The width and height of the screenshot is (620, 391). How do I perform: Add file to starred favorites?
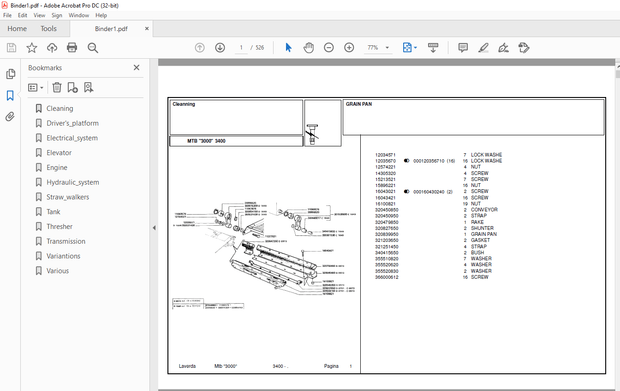click(32, 48)
